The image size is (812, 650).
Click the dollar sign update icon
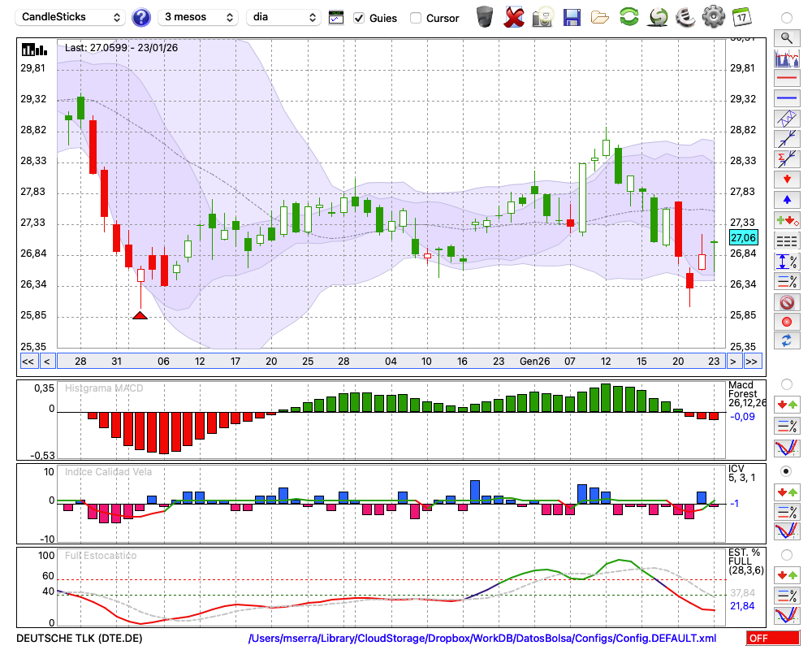tap(659, 16)
